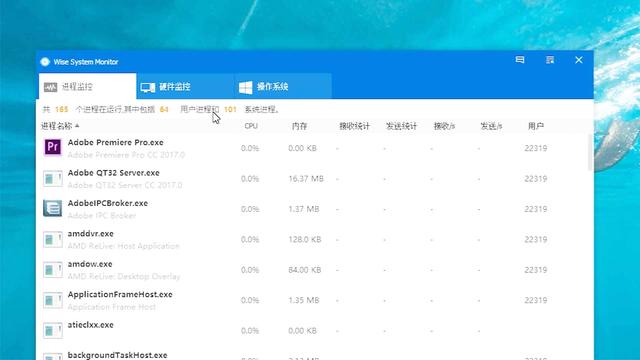Sort by 内存 column header
The height and width of the screenshot is (360, 640).
tap(300, 126)
